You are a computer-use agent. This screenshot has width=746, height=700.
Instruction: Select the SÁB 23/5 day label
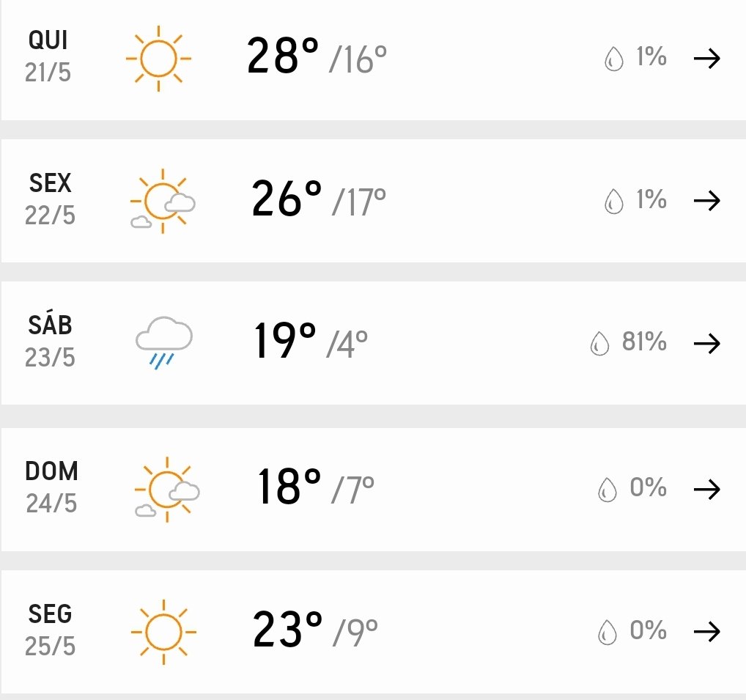pyautogui.click(x=50, y=341)
